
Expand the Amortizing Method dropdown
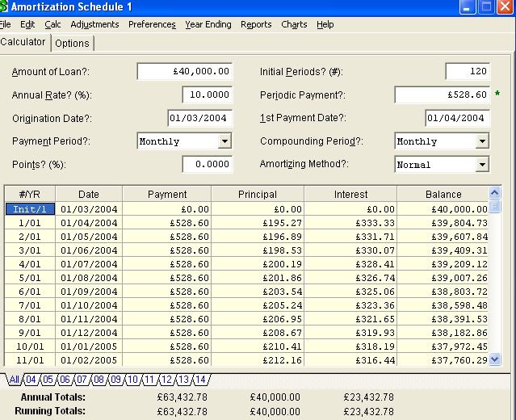[482, 164]
